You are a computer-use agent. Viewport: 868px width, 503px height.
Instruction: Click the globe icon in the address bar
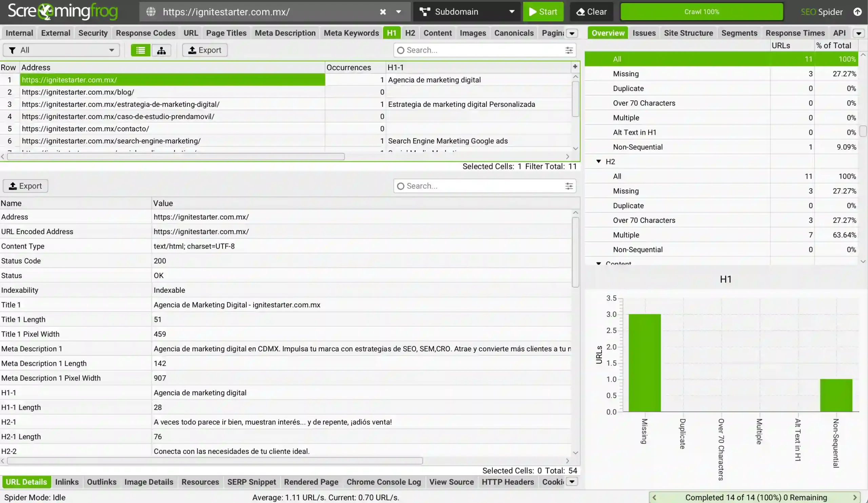click(151, 12)
